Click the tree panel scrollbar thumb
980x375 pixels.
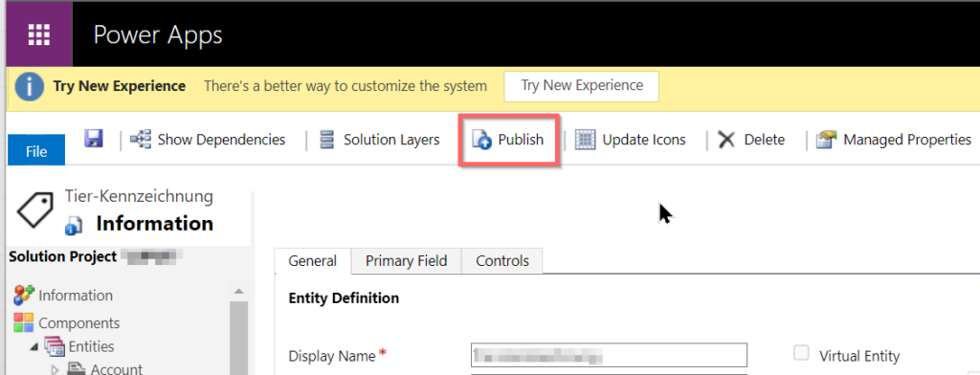pyautogui.click(x=238, y=338)
